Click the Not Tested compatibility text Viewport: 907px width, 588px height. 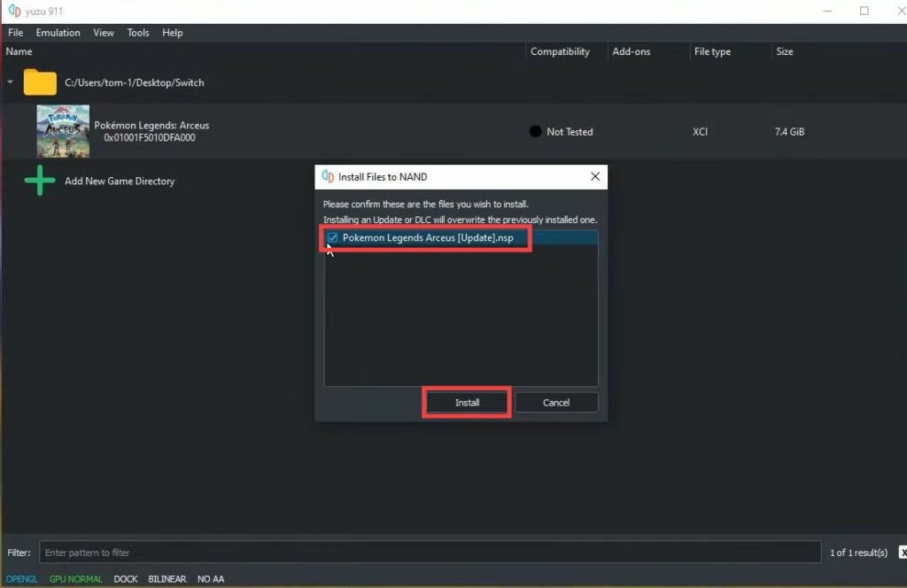click(x=570, y=132)
